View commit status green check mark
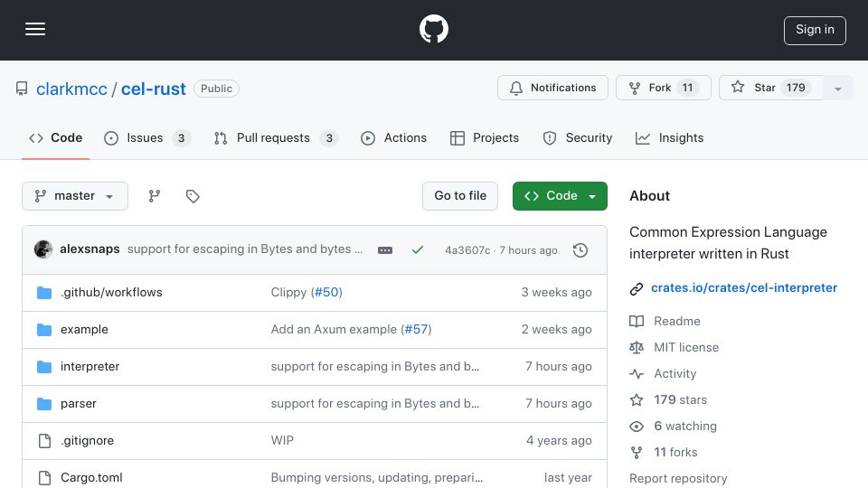 [418, 250]
